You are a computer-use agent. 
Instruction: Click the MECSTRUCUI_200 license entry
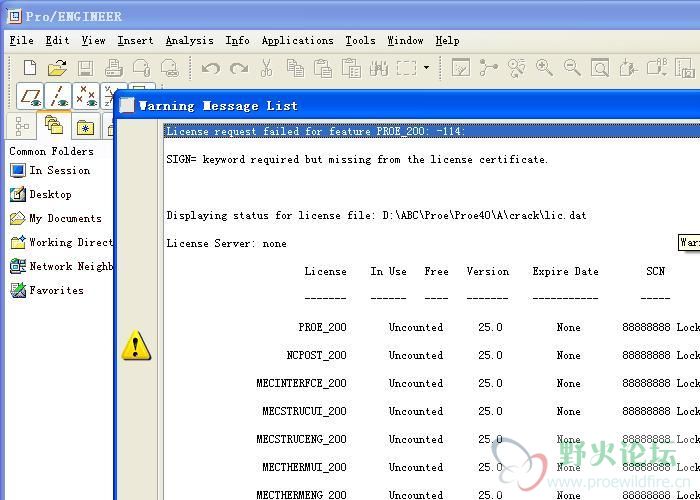(304, 411)
